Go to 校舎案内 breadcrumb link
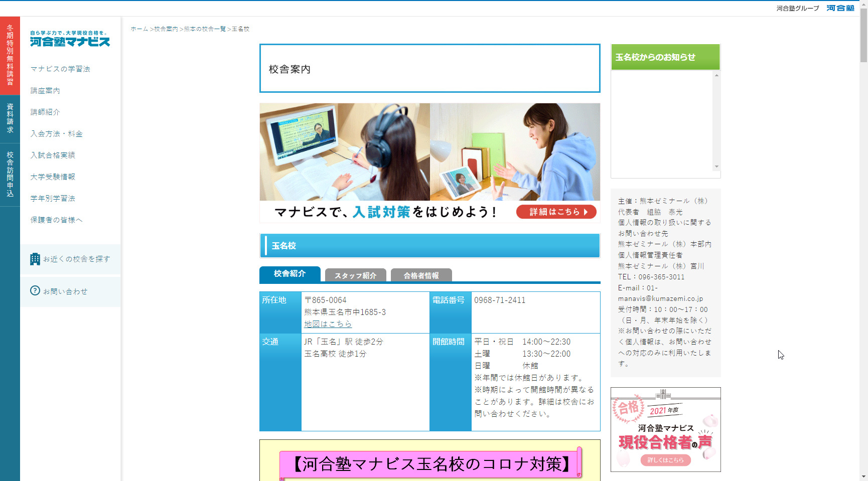The image size is (868, 481). (166, 29)
